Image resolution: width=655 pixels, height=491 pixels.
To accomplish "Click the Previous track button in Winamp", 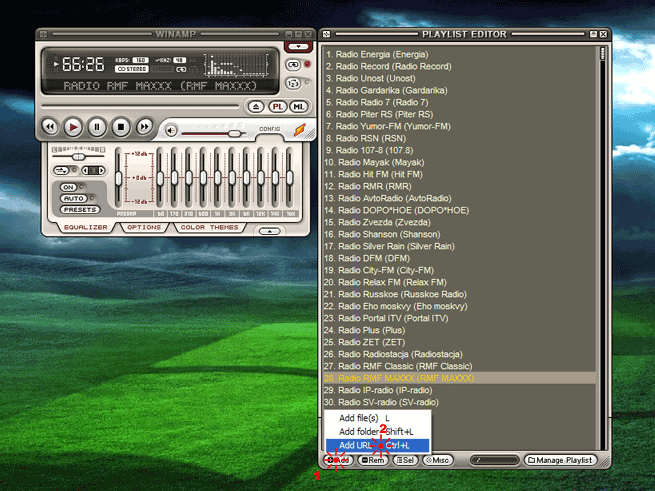I will (x=50, y=127).
